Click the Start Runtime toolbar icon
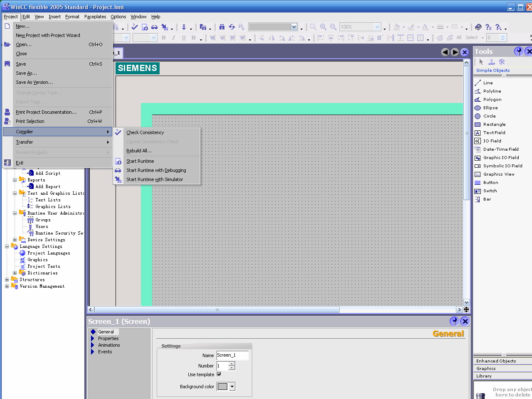532x399 pixels. (x=145, y=27)
